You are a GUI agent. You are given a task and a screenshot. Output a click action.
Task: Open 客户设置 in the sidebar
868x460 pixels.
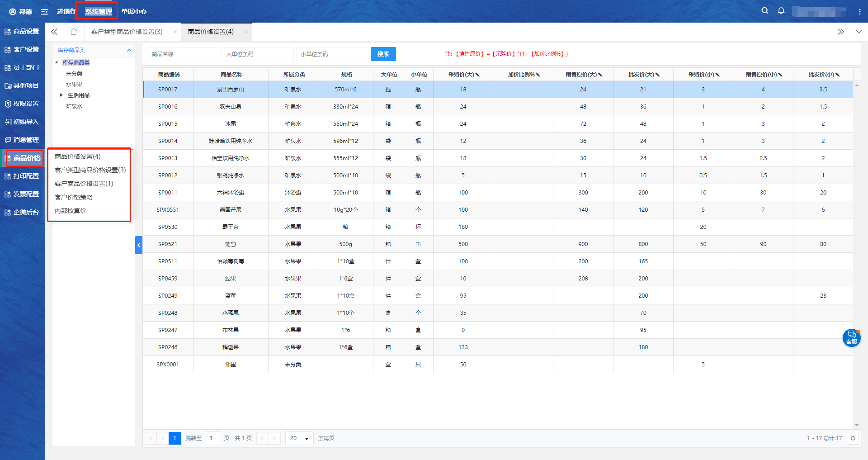pos(22,50)
